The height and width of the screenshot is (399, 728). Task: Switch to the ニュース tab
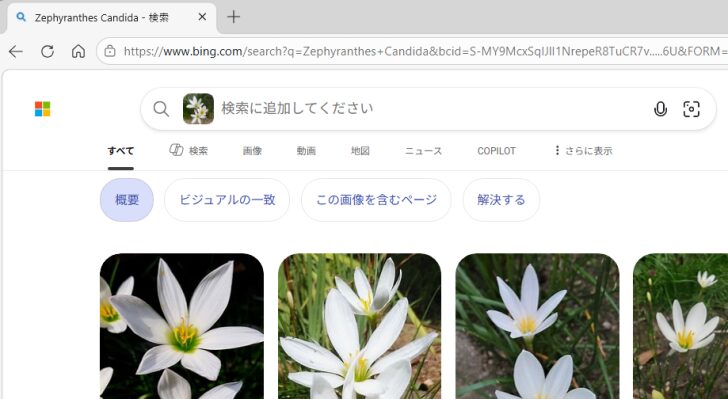[423, 151]
